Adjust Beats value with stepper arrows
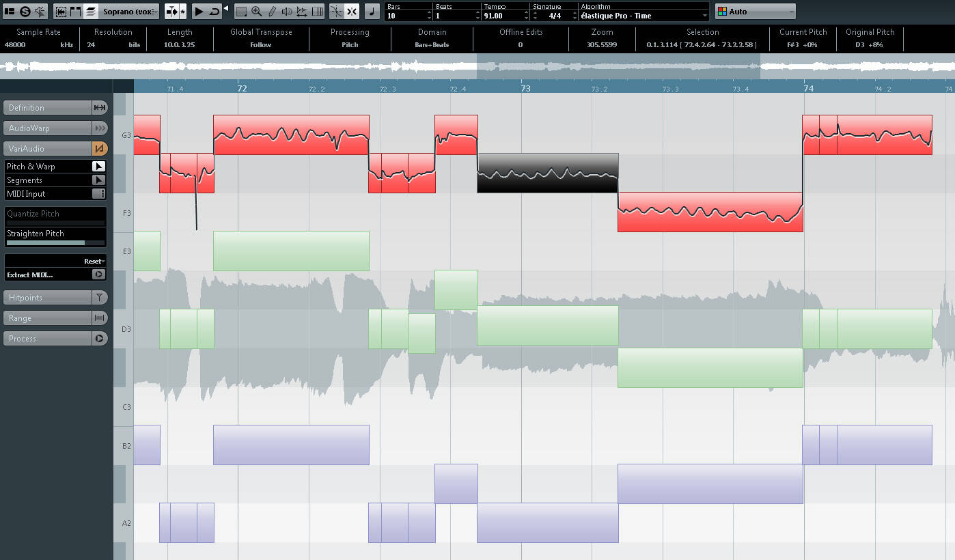Screen dimensions: 955x560 [x=477, y=15]
